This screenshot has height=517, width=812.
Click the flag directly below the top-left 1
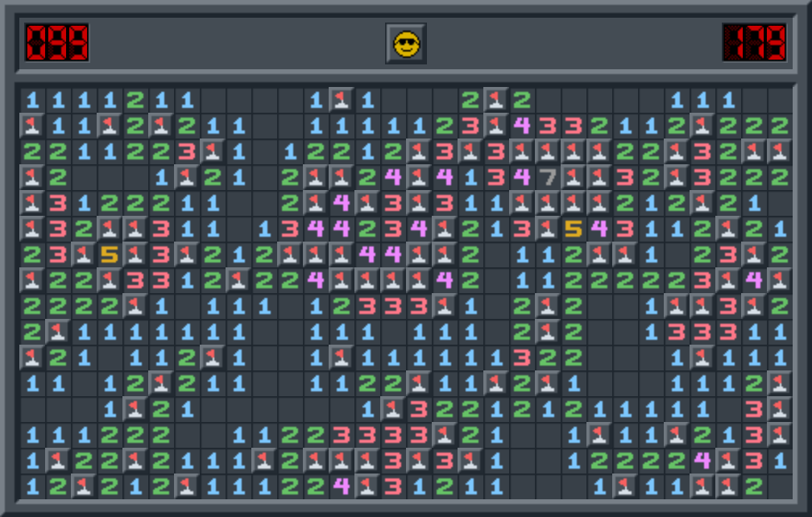(x=32, y=126)
